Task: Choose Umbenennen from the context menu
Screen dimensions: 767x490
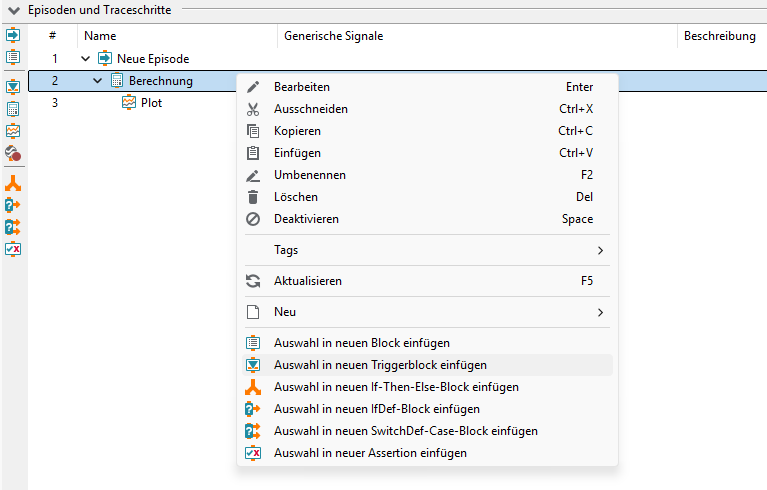Action: pos(428,175)
